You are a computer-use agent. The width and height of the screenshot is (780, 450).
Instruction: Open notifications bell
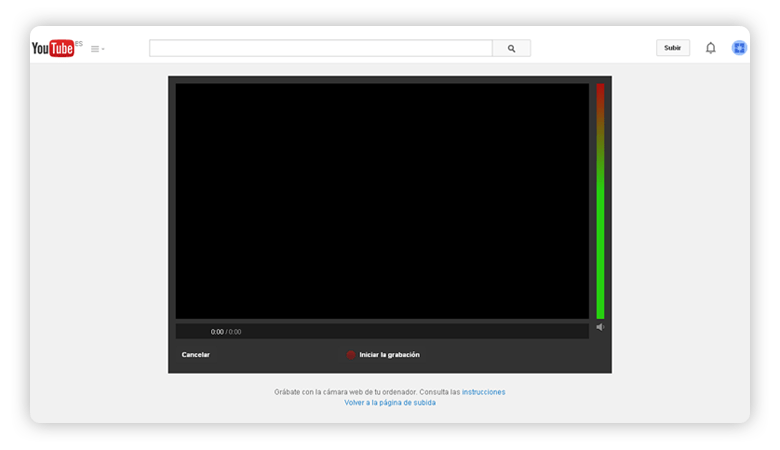click(x=710, y=48)
